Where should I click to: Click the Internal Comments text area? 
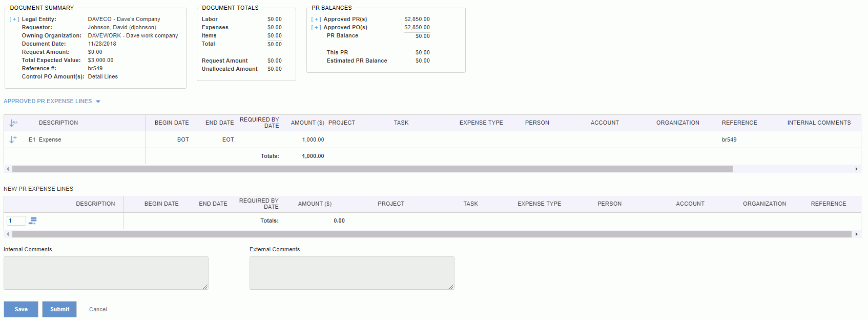point(106,273)
